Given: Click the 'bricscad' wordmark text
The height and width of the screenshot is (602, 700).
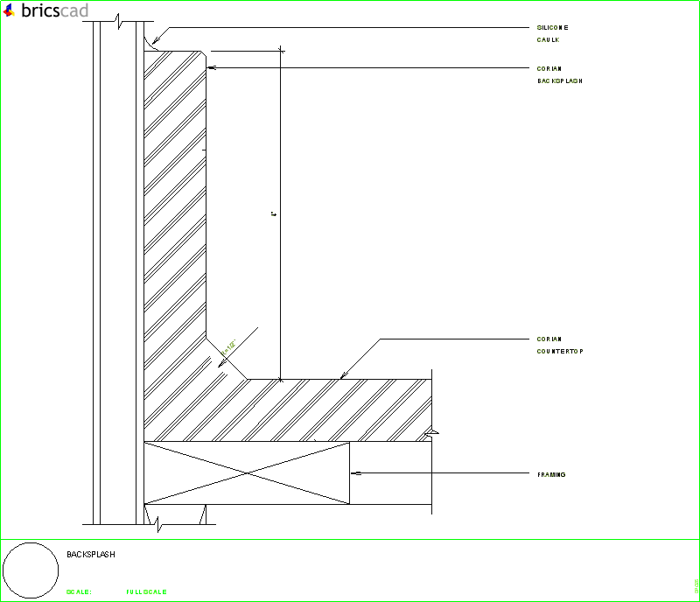Looking at the screenshot, I should pos(54,10).
